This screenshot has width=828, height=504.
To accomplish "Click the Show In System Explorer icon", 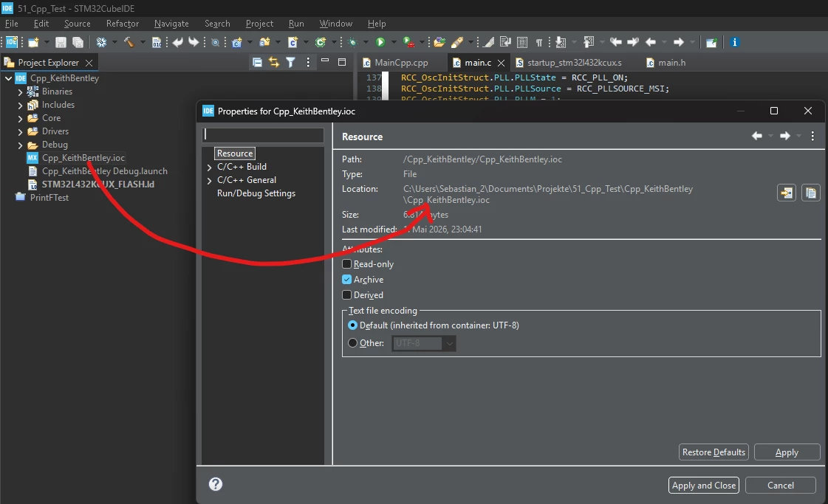I will pyautogui.click(x=787, y=193).
